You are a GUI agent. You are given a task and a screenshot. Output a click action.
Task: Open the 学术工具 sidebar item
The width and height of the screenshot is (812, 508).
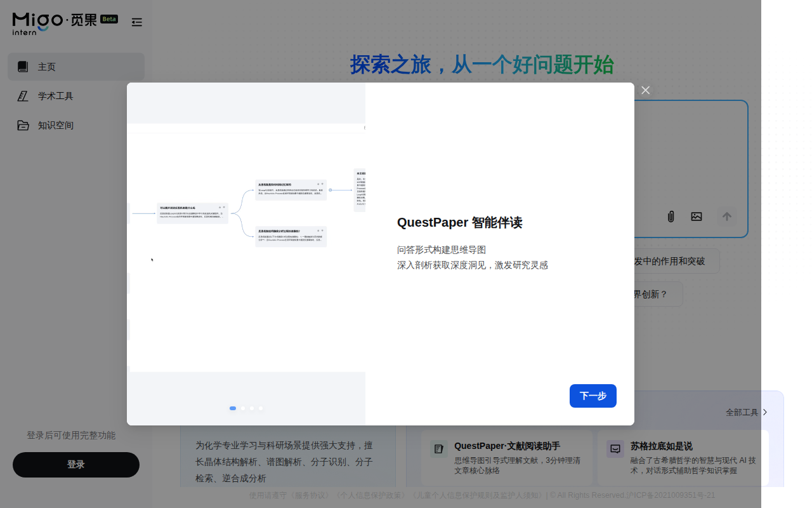(x=76, y=96)
